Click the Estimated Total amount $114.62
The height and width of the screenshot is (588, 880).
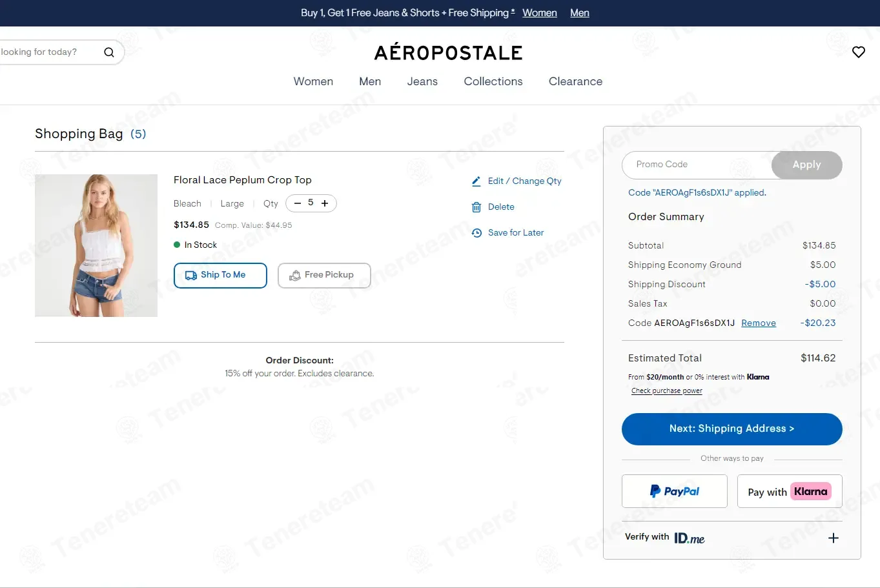tap(818, 358)
